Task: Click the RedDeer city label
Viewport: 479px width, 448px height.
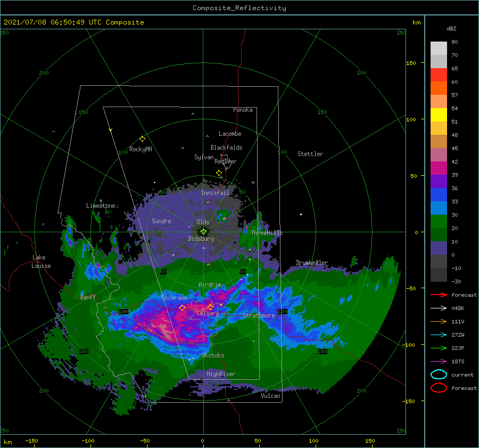Action: coord(226,161)
